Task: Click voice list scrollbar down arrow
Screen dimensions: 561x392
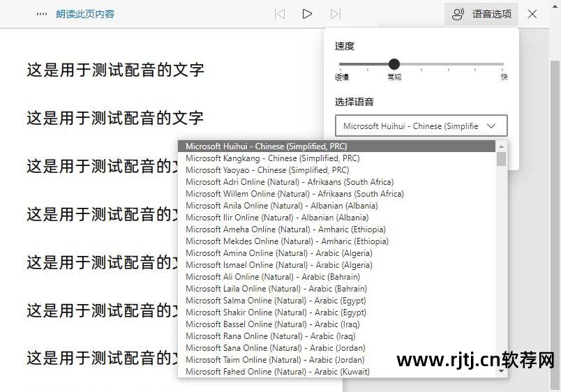Action: (501, 371)
